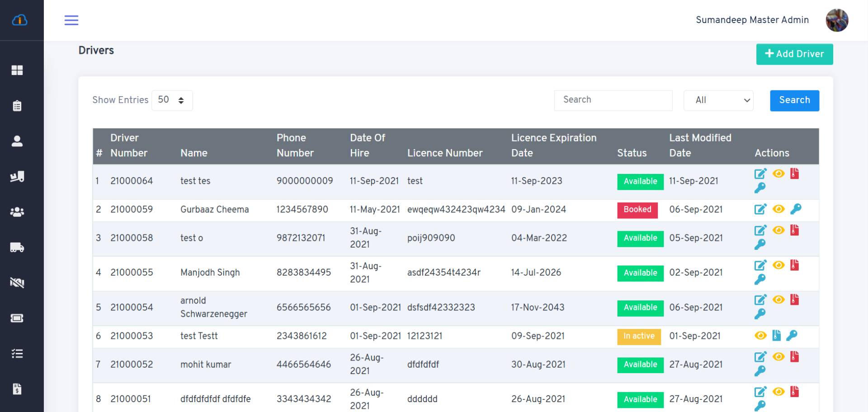Screen dimensions: 868x412
Task: Open the invoice dollar icon in sidebar
Action: [17, 389]
